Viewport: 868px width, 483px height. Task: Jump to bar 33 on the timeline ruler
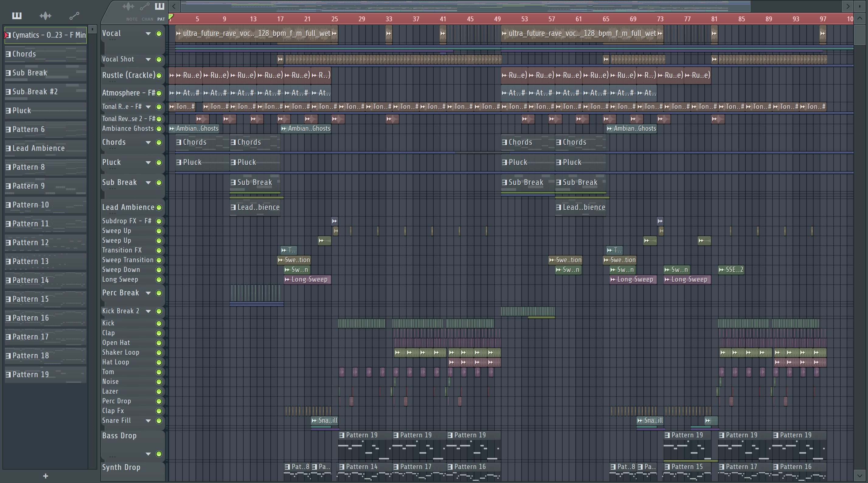(388, 19)
